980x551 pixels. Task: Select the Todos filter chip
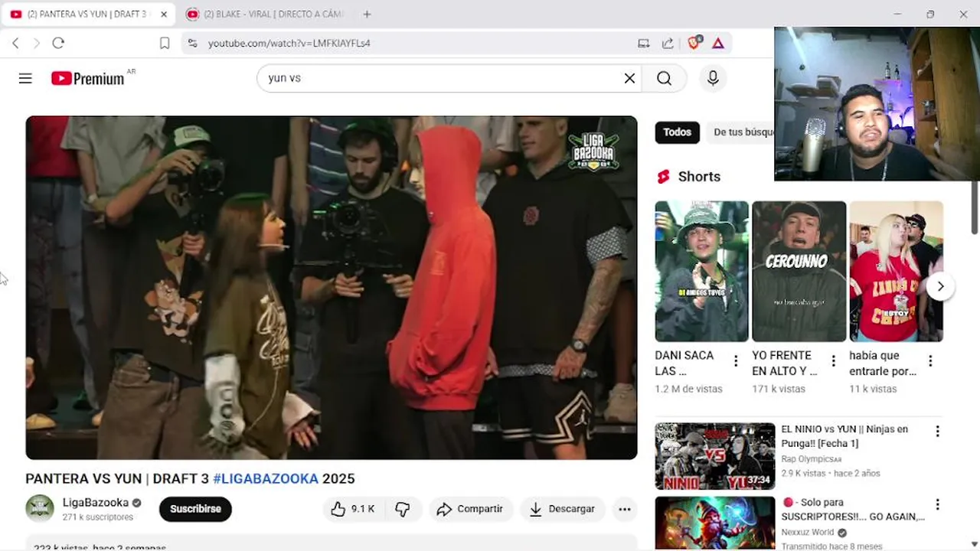pos(677,132)
